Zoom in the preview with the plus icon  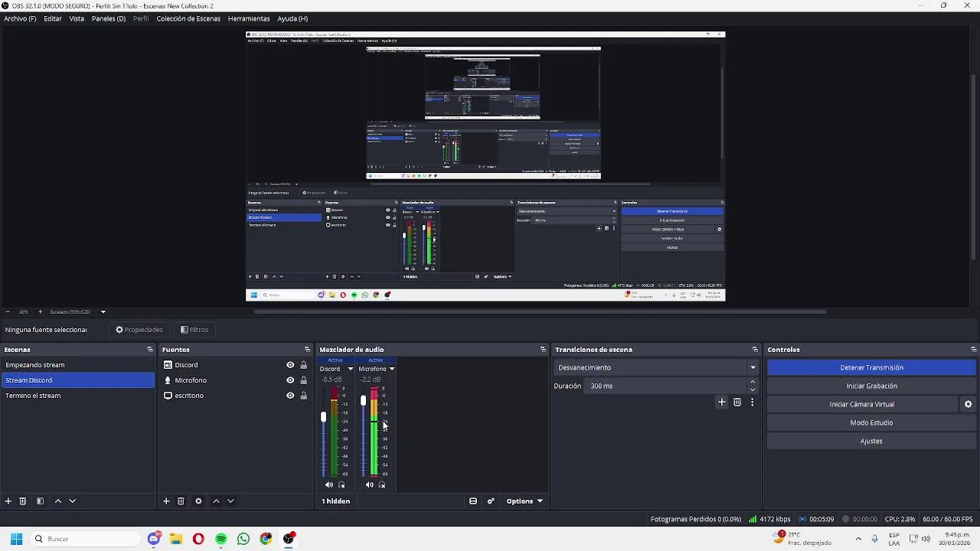[40, 311]
